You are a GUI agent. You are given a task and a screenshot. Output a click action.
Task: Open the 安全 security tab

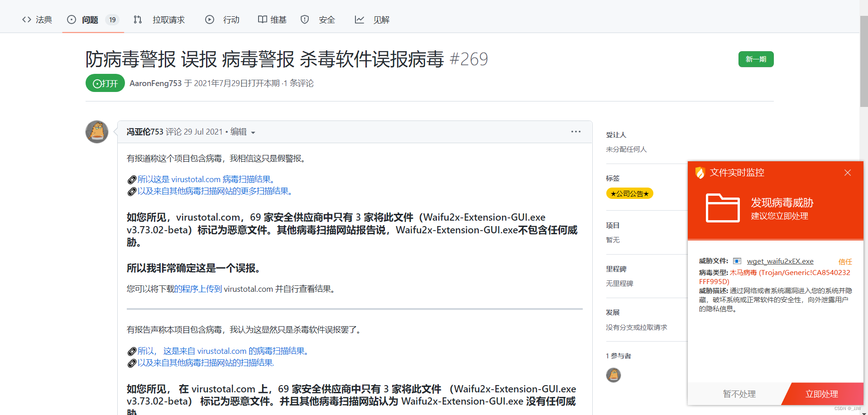point(318,19)
